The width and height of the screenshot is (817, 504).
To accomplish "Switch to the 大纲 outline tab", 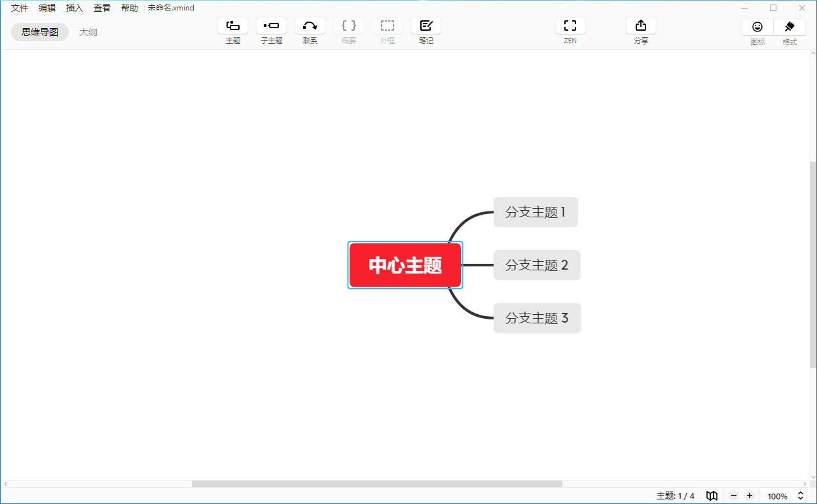I will coord(88,32).
